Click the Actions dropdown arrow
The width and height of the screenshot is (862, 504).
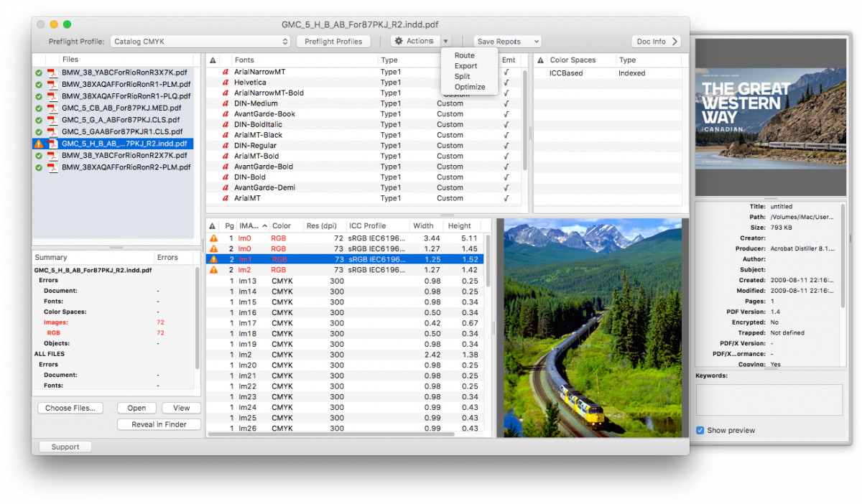(445, 41)
